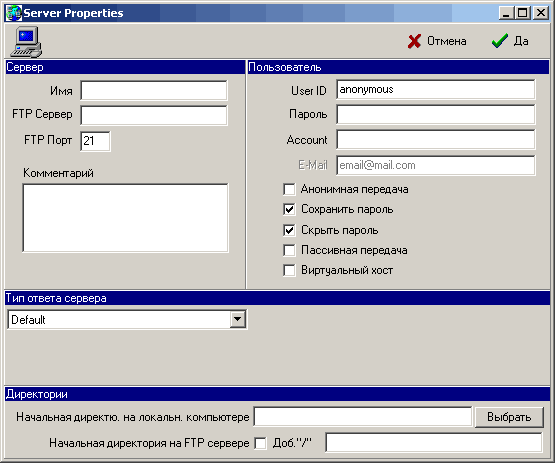This screenshot has height=463, width=555.
Task: Click the local starting directory field
Action: click(363, 417)
